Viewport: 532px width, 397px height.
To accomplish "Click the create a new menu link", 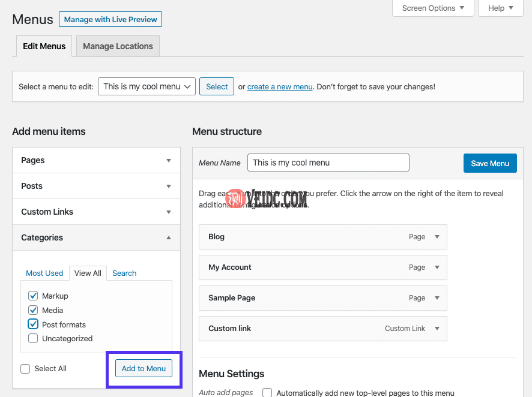I will [280, 87].
